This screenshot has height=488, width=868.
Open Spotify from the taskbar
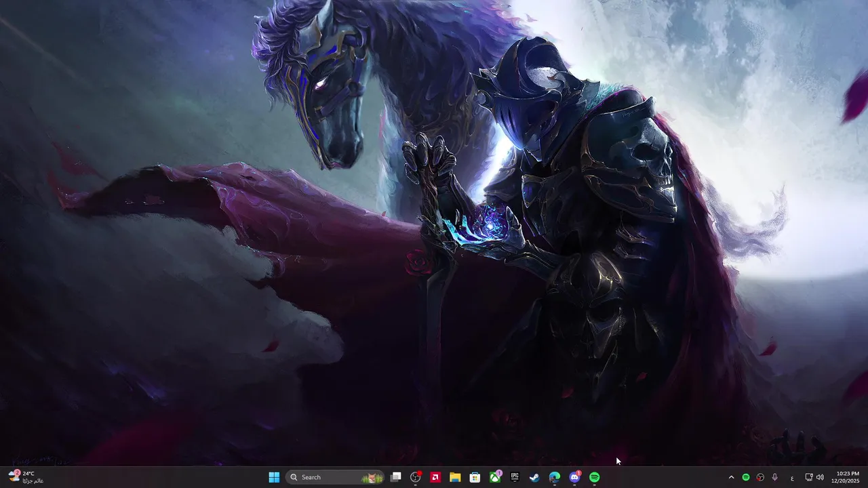tap(595, 477)
